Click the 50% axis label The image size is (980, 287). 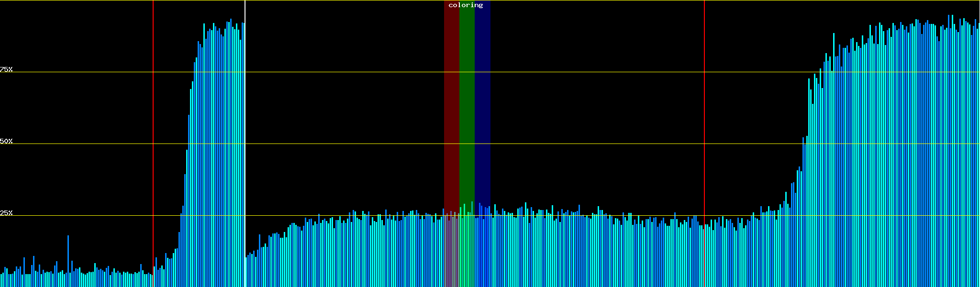[6, 141]
